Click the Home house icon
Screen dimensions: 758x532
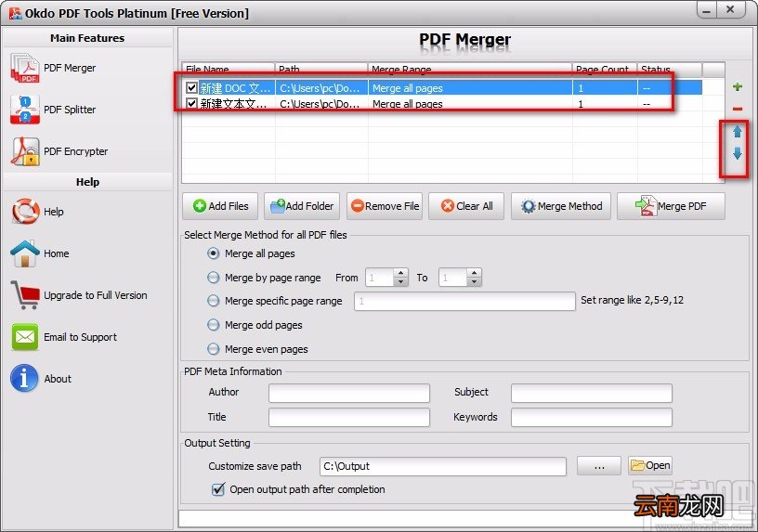click(25, 253)
